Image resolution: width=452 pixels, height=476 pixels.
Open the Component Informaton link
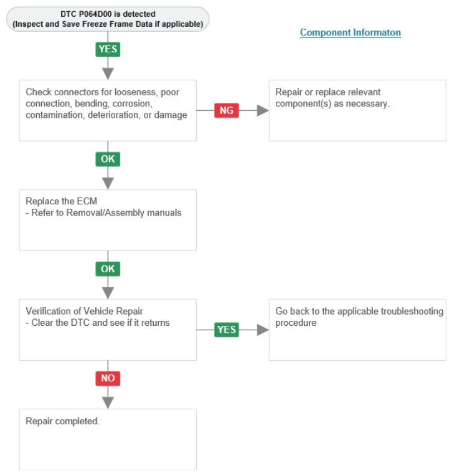click(351, 32)
